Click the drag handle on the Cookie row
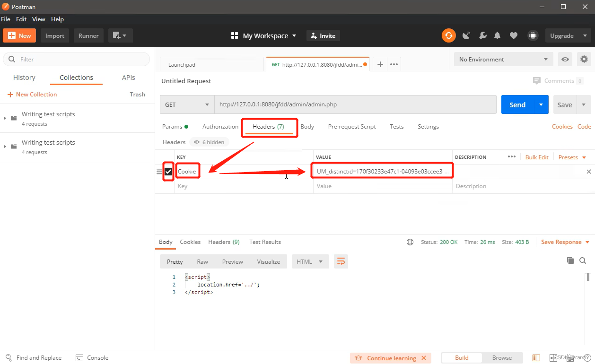Screen dimensions: 595x364 click(x=159, y=172)
